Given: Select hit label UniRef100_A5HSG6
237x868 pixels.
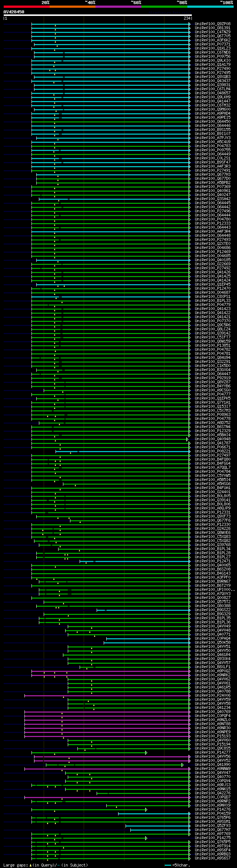Looking at the screenshot, I should coord(213,484).
